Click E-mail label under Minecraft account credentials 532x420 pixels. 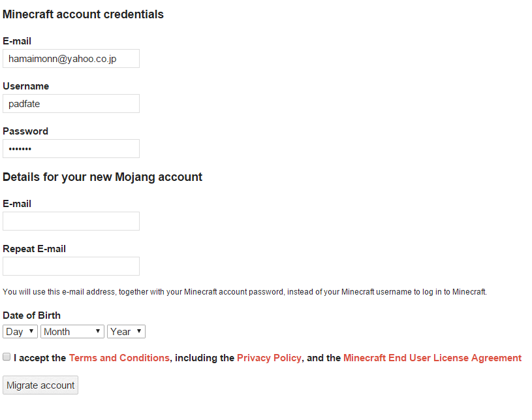click(x=17, y=41)
